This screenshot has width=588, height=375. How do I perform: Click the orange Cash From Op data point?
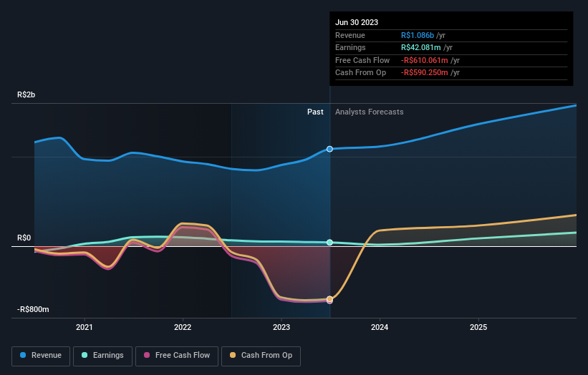click(329, 299)
